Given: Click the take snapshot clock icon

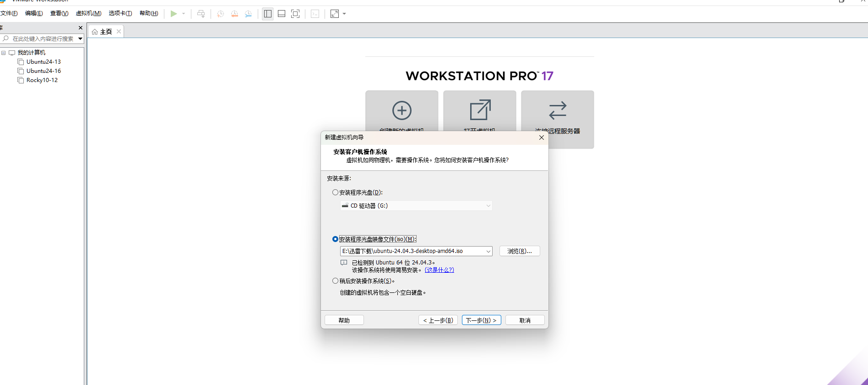Looking at the screenshot, I should [x=220, y=14].
